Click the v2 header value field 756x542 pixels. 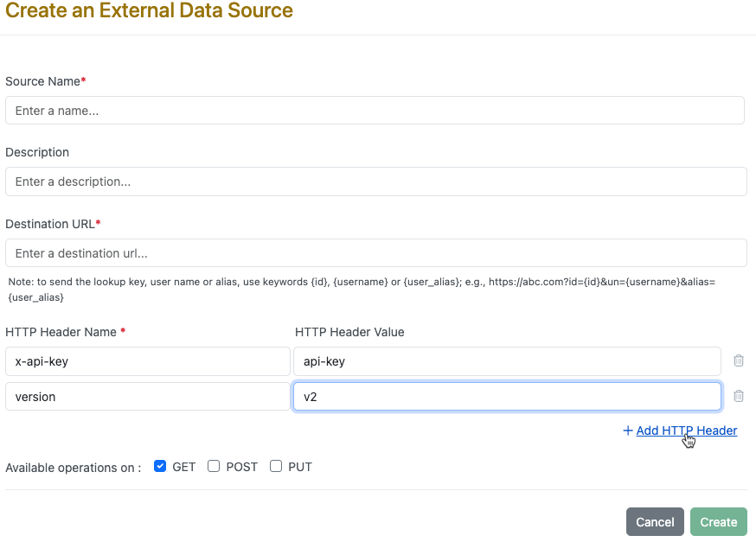click(507, 397)
